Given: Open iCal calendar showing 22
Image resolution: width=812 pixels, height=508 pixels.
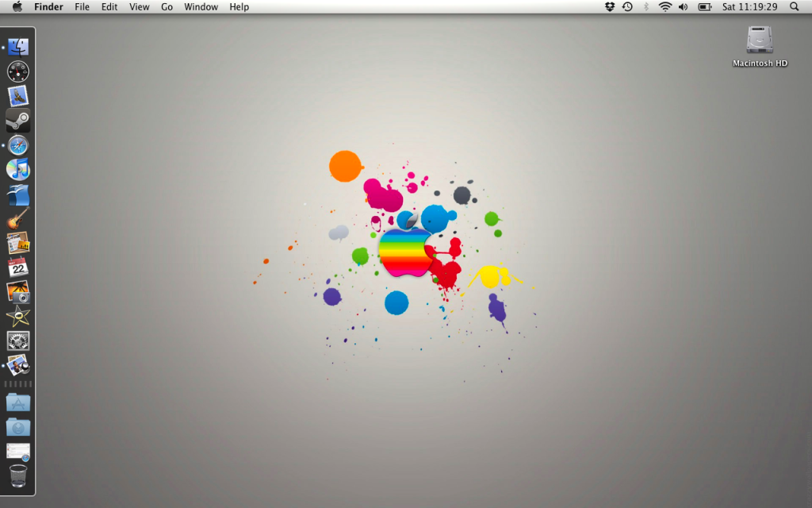Looking at the screenshot, I should pyautogui.click(x=18, y=267).
